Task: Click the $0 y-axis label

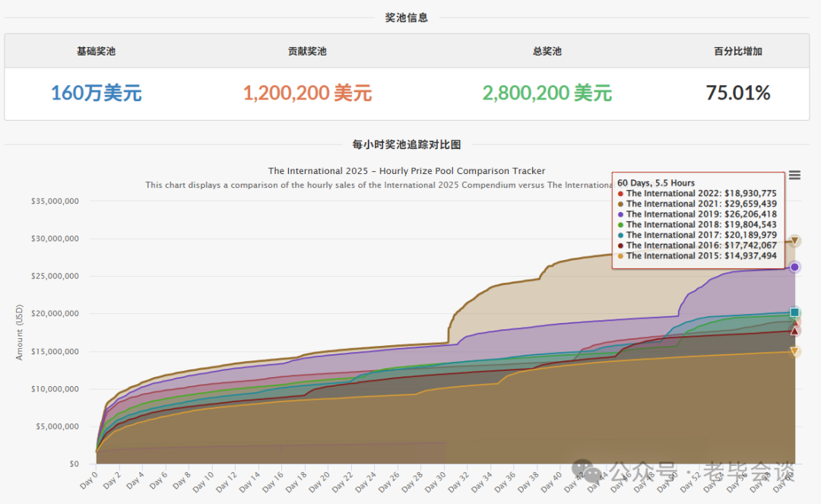Action: click(74, 464)
